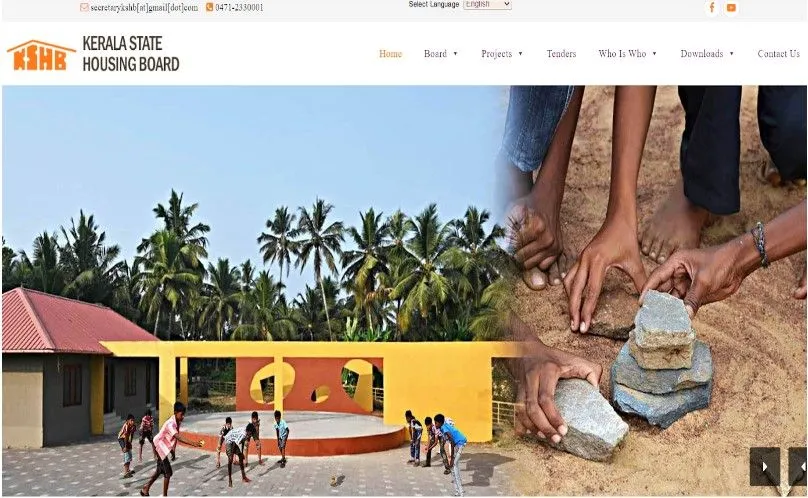Click the envelope email icon
This screenshot has height=498, width=808.
tap(84, 7)
